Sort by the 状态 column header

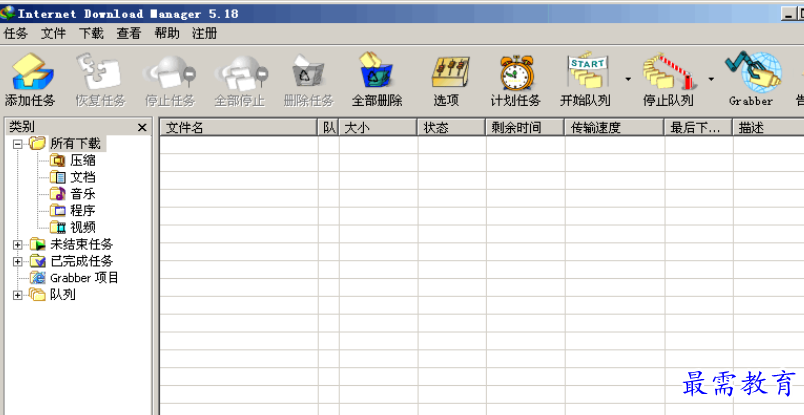452,128
